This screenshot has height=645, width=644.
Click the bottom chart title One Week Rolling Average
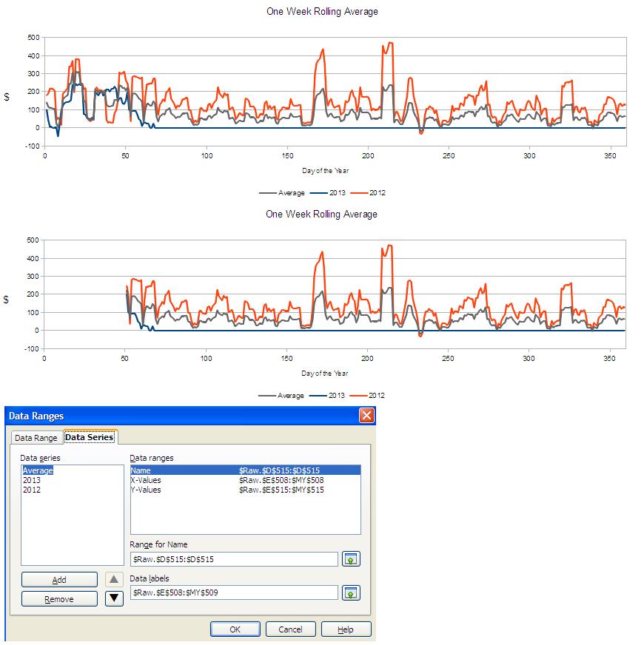tap(321, 215)
